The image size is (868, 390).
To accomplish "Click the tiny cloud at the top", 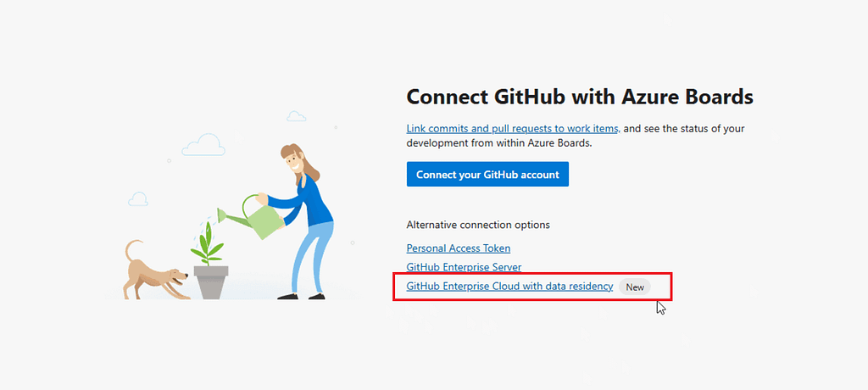I will click(296, 115).
